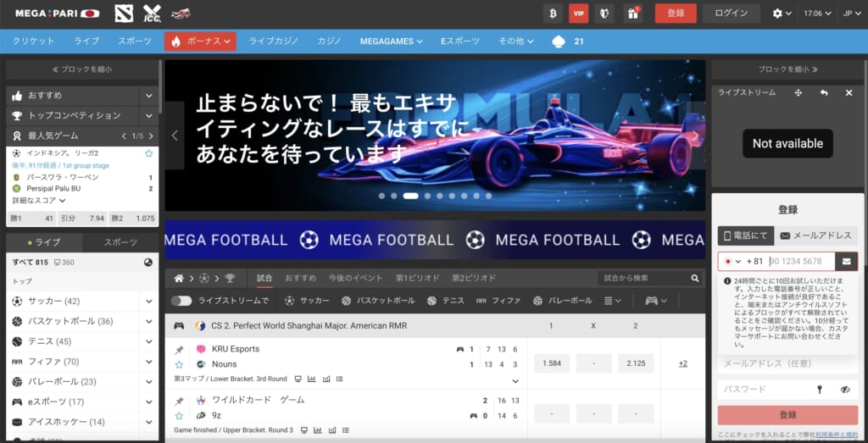Click the phone number input field
This screenshot has width=868, height=443.
pyautogui.click(x=800, y=262)
